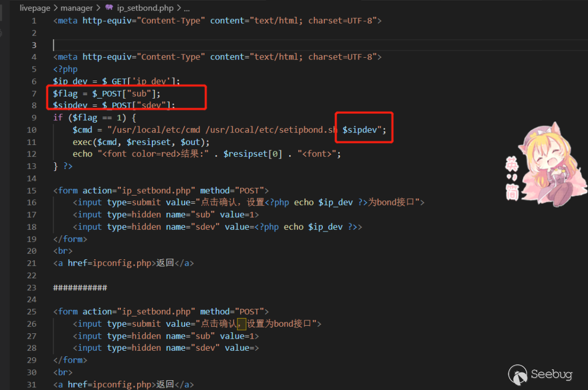Click <br> tag on line 20
This screenshot has height=390, width=588.
(x=63, y=251)
